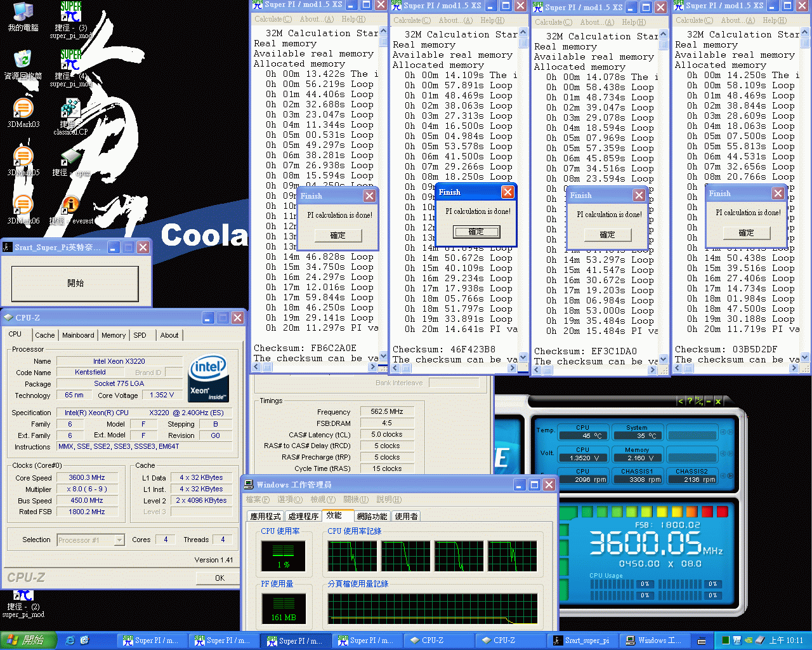Open 檢視(V) menu in Task Manager

pyautogui.click(x=323, y=500)
